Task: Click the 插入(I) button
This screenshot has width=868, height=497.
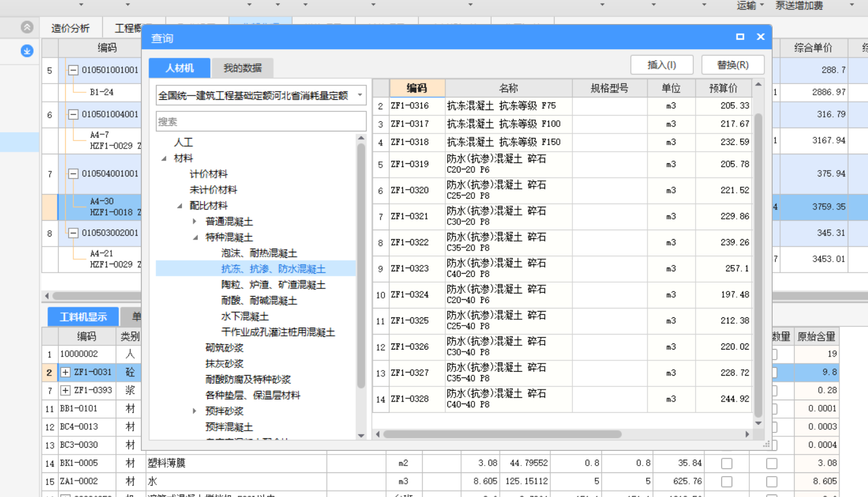Action: point(661,65)
